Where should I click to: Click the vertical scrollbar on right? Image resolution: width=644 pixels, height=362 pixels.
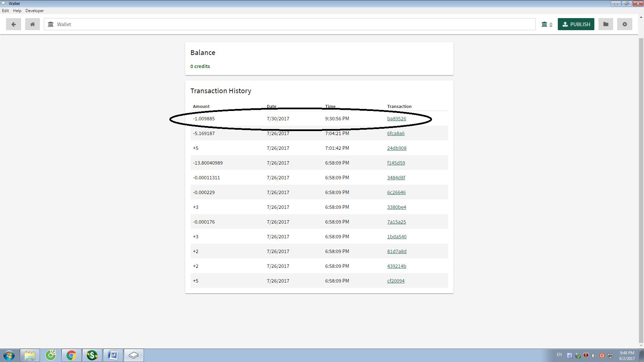pyautogui.click(x=641, y=188)
